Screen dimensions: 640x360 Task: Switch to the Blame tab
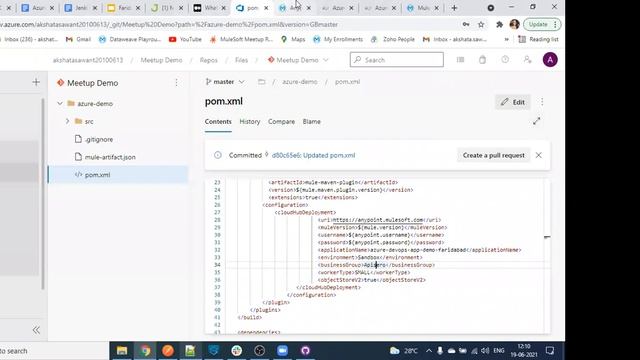[x=311, y=122]
